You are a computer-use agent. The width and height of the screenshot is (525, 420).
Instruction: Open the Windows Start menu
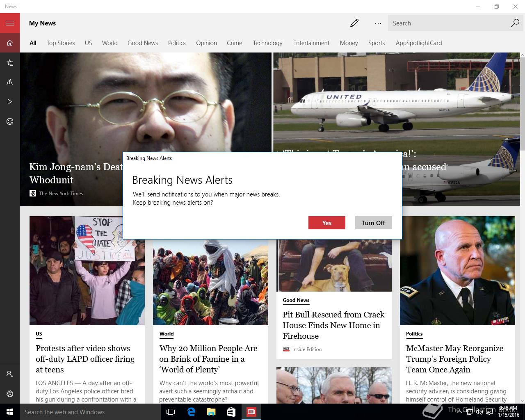point(10,412)
